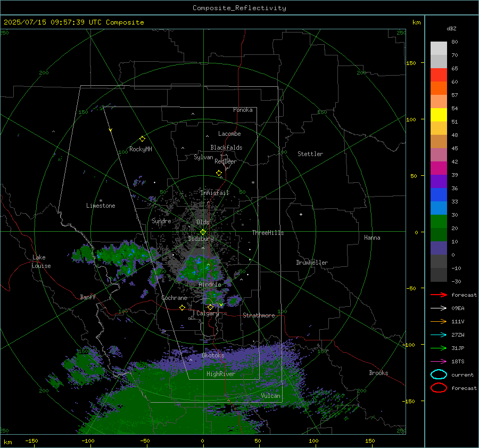Click the Strathmore city label
This screenshot has width=479, height=448.
259,315
